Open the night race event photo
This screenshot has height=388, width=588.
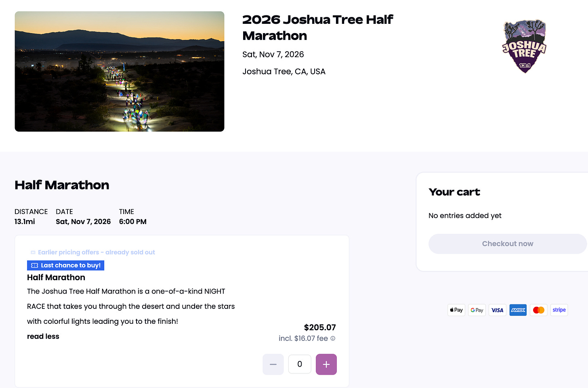(120, 71)
